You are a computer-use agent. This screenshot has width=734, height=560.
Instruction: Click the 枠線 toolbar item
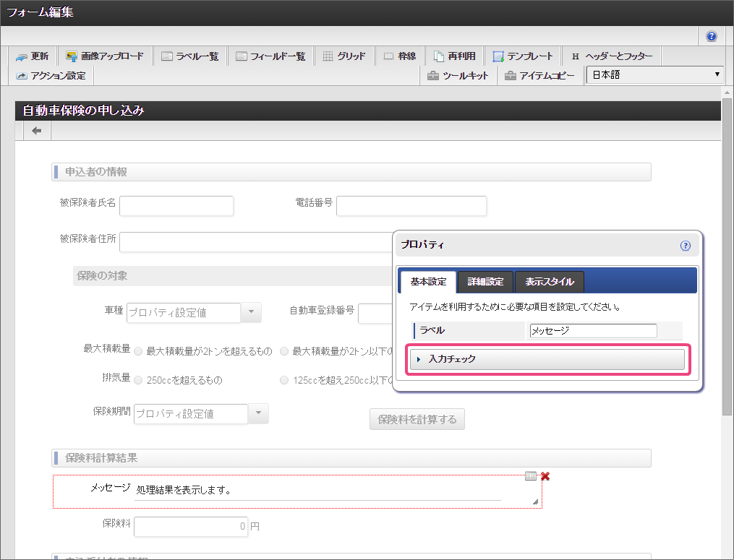[x=399, y=56]
